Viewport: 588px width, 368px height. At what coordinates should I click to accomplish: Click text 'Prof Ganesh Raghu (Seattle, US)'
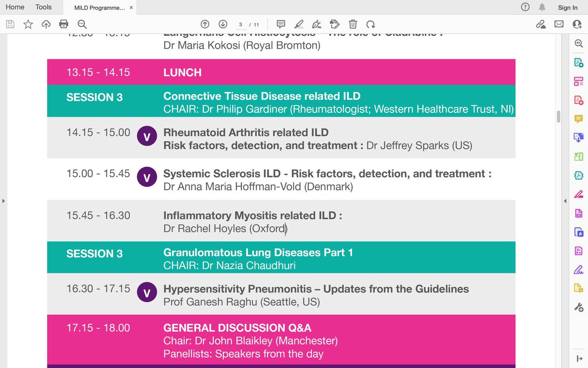point(242,302)
